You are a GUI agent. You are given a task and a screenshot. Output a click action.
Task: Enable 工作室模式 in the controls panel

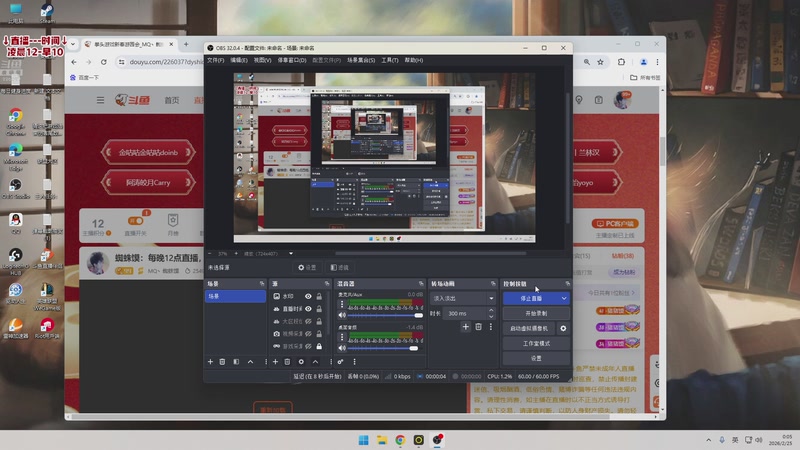click(x=536, y=343)
